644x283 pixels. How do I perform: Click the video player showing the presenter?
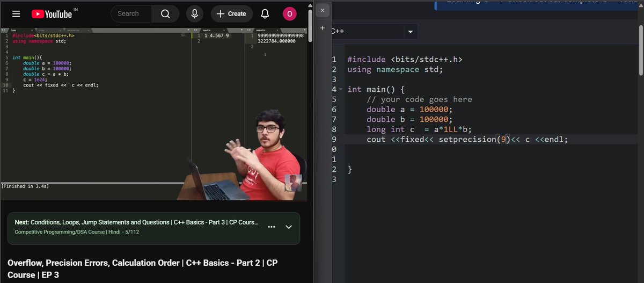153,114
